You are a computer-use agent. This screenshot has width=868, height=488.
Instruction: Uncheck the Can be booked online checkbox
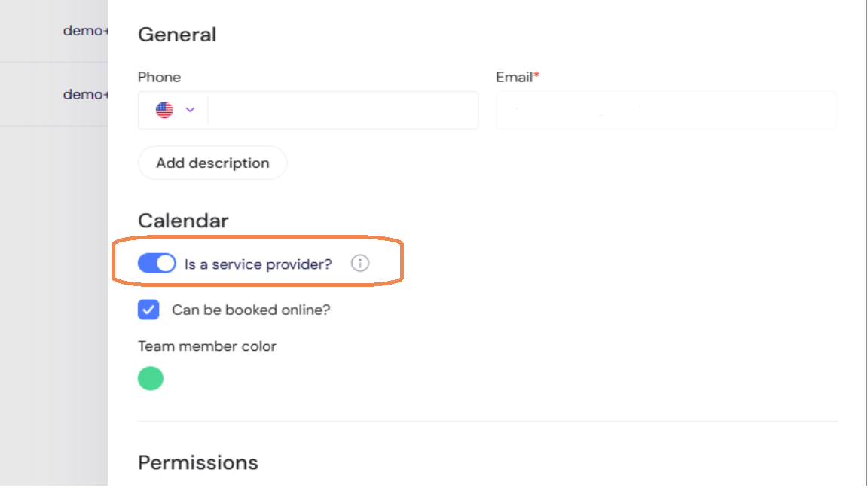[148, 310]
